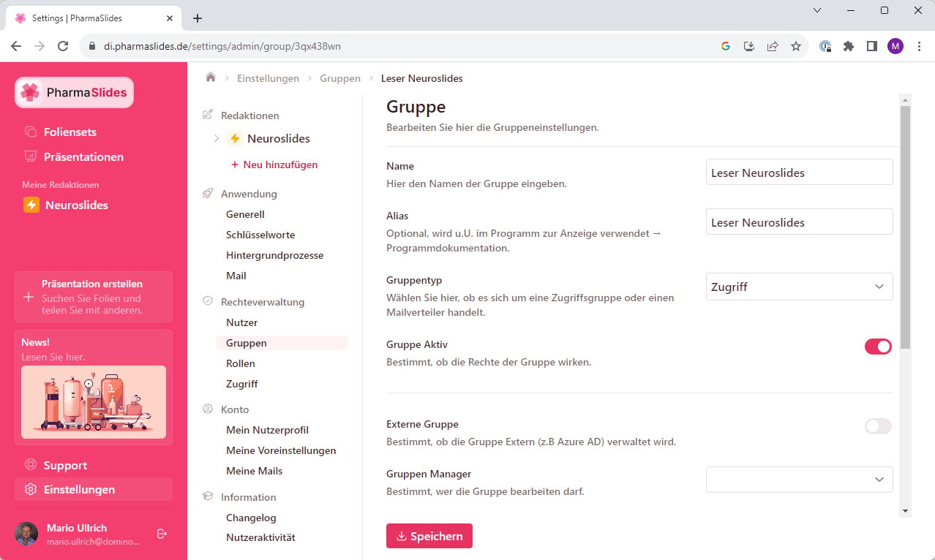The width and height of the screenshot is (935, 560).
Task: Click the Neu hinzufügen link
Action: (274, 164)
